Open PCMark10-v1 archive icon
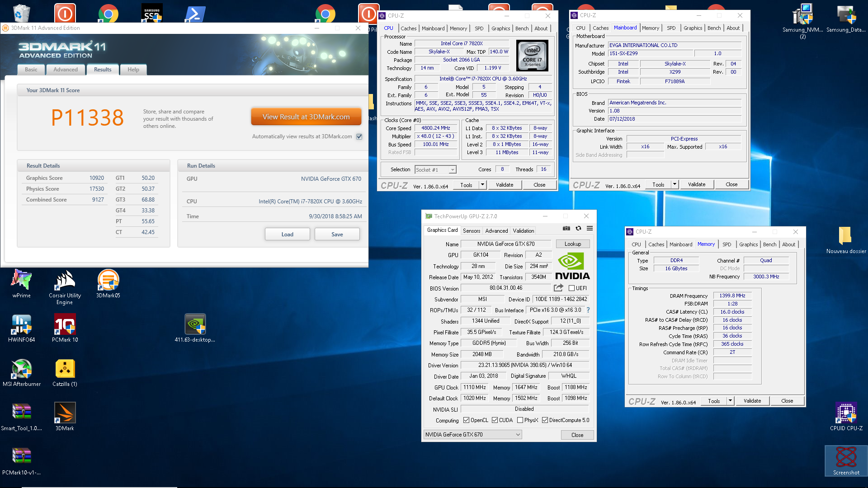Screen dimensions: 868x488 [x=21, y=461]
